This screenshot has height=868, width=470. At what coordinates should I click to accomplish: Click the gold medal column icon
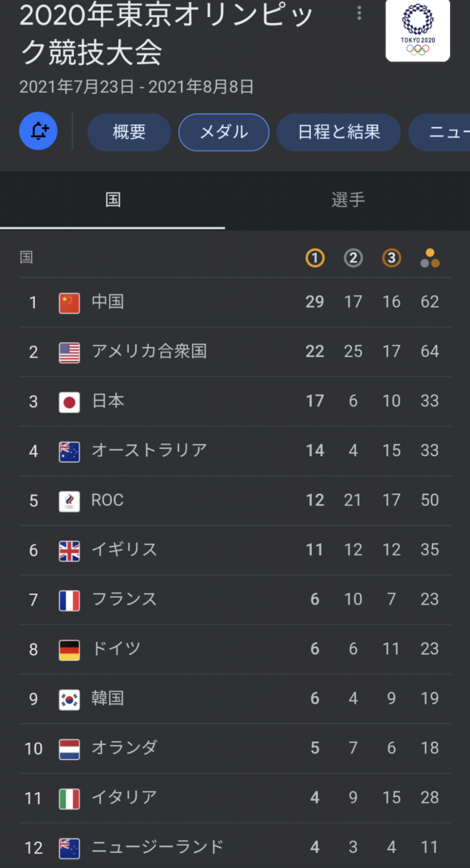[315, 258]
